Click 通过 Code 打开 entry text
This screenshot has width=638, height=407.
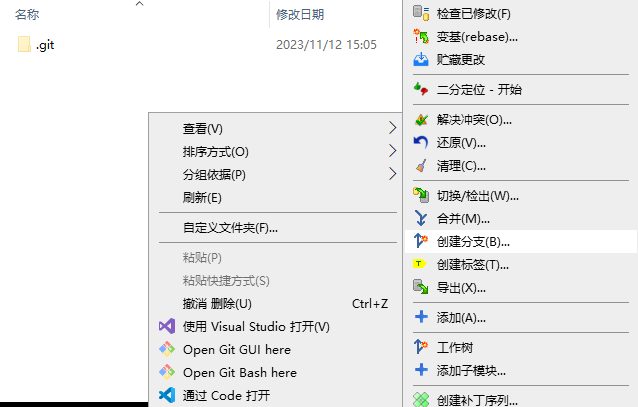coord(227,395)
